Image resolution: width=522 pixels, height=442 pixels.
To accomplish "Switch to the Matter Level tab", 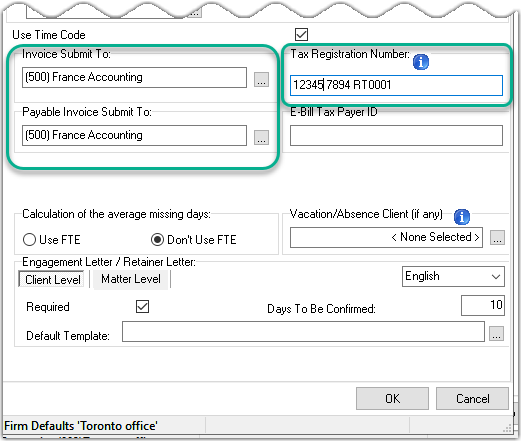I will coord(131,279).
